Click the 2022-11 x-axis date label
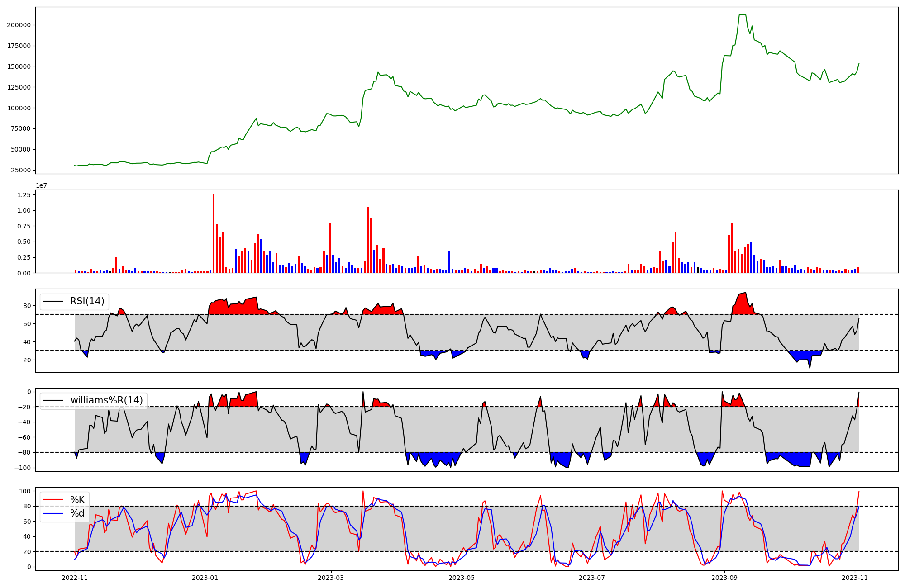The width and height of the screenshot is (905, 588). [75, 578]
